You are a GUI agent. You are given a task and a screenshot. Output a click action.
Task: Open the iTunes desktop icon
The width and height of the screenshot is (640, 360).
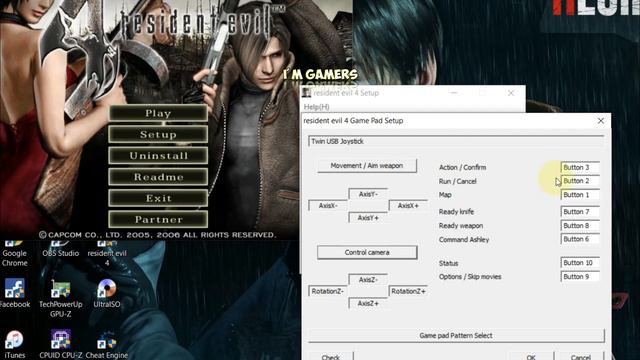14,344
